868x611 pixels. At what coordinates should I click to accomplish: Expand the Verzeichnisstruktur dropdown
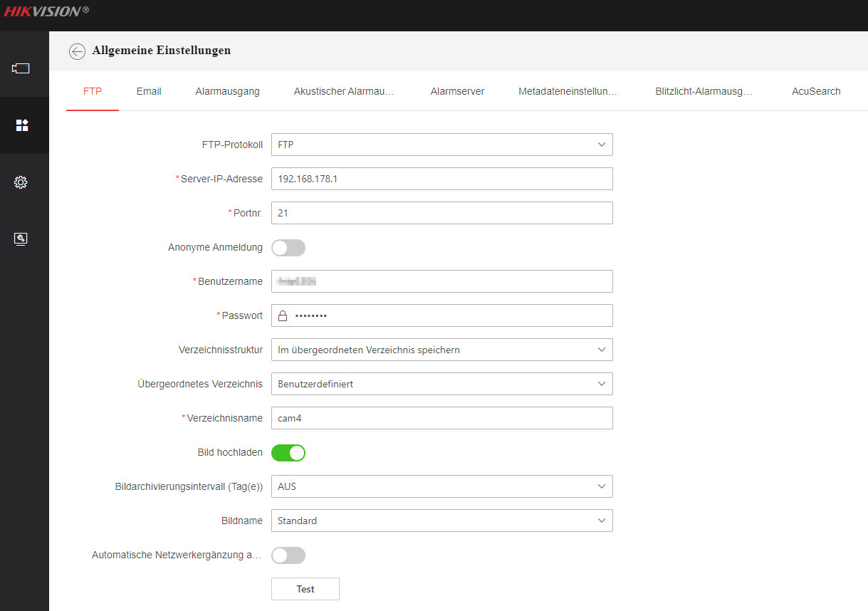click(441, 350)
